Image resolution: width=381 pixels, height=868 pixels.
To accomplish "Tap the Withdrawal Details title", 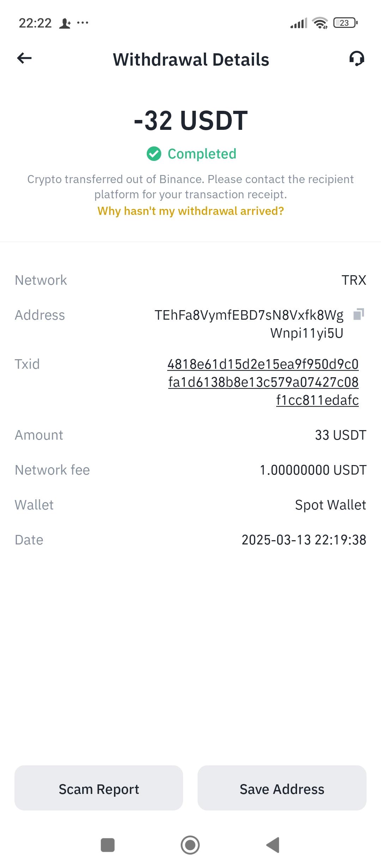I will coord(191,60).
